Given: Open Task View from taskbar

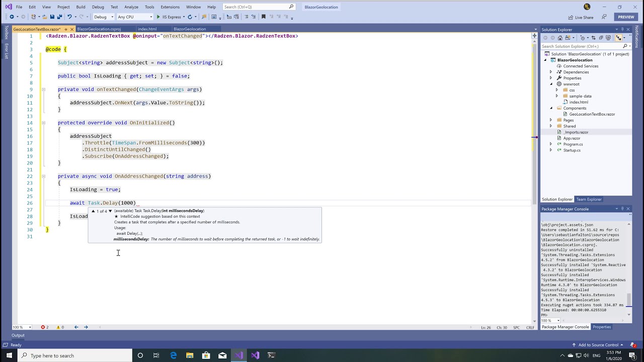Looking at the screenshot, I should click(156, 355).
